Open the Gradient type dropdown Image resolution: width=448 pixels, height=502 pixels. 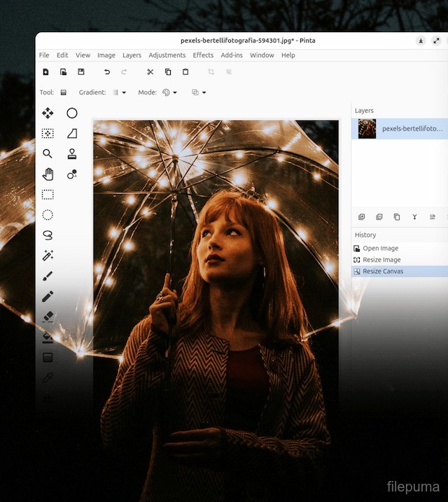click(120, 92)
